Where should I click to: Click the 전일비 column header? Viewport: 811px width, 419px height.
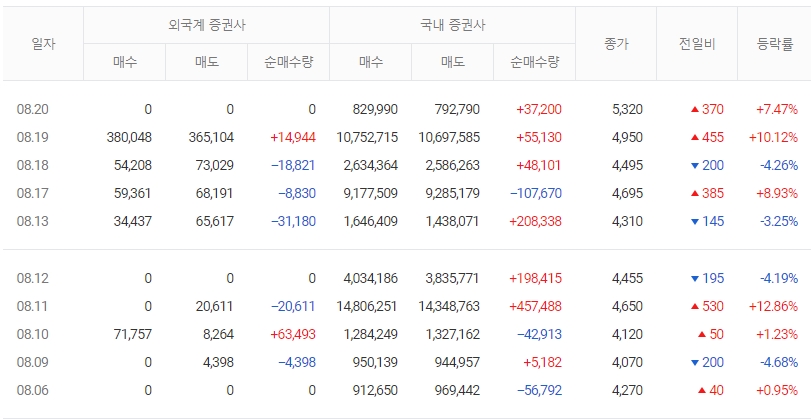point(697,44)
